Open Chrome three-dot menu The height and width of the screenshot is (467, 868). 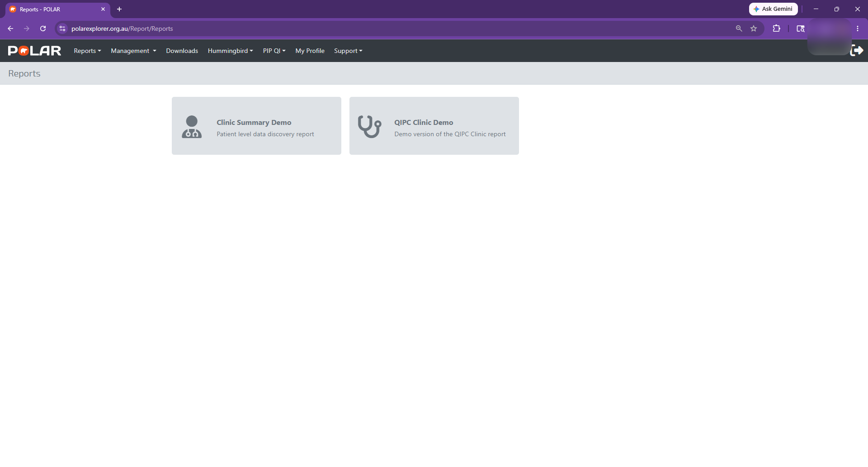[x=858, y=29]
